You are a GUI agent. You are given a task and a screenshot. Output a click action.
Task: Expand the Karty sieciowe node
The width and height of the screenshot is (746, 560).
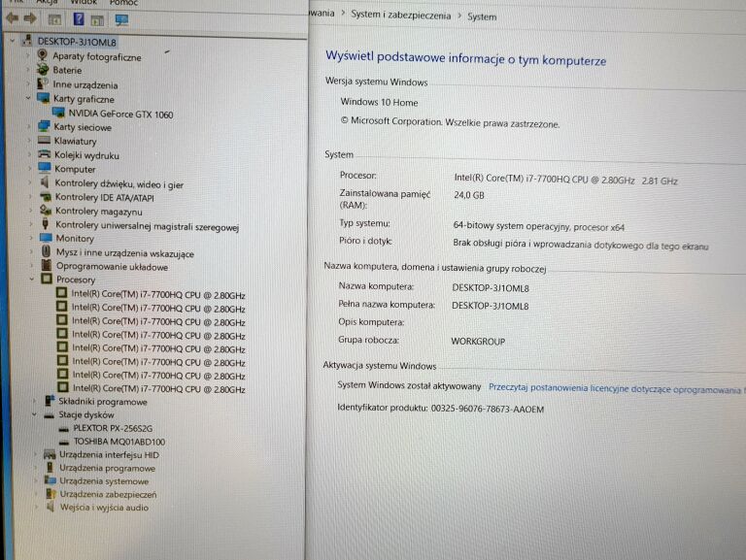[29, 126]
